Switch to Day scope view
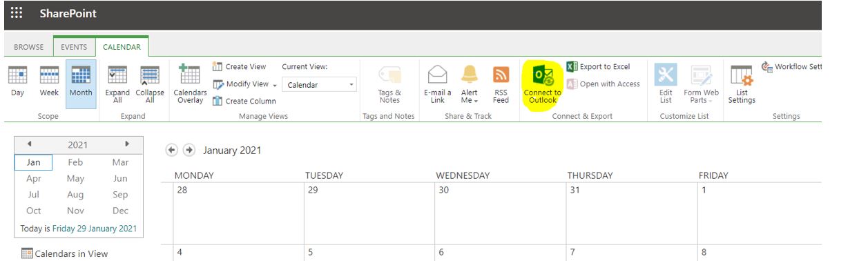This screenshot has width=868, height=261. point(17,83)
